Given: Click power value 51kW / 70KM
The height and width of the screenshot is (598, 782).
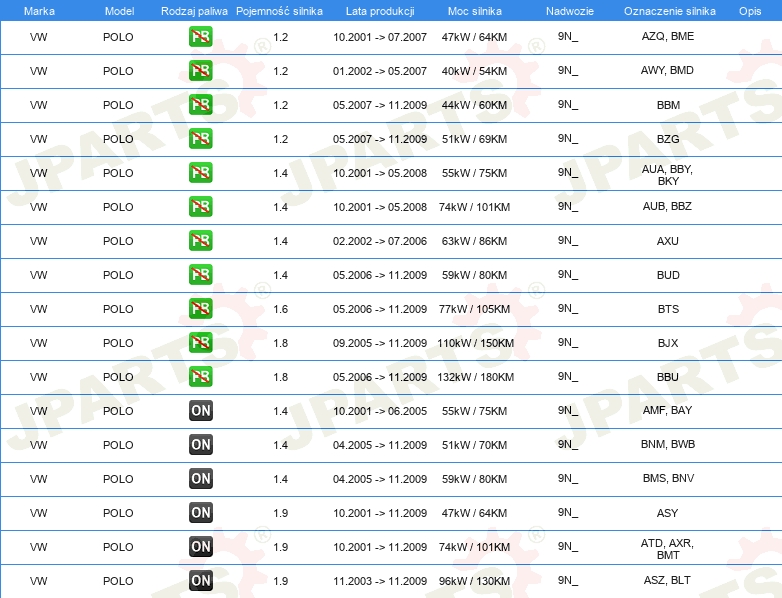Looking at the screenshot, I should tap(474, 445).
